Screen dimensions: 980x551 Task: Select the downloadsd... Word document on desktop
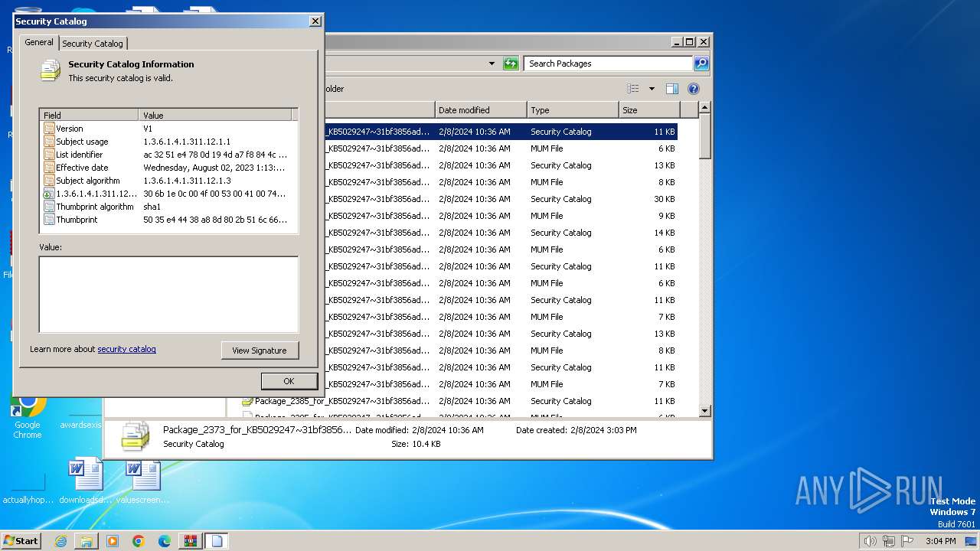[x=86, y=481]
